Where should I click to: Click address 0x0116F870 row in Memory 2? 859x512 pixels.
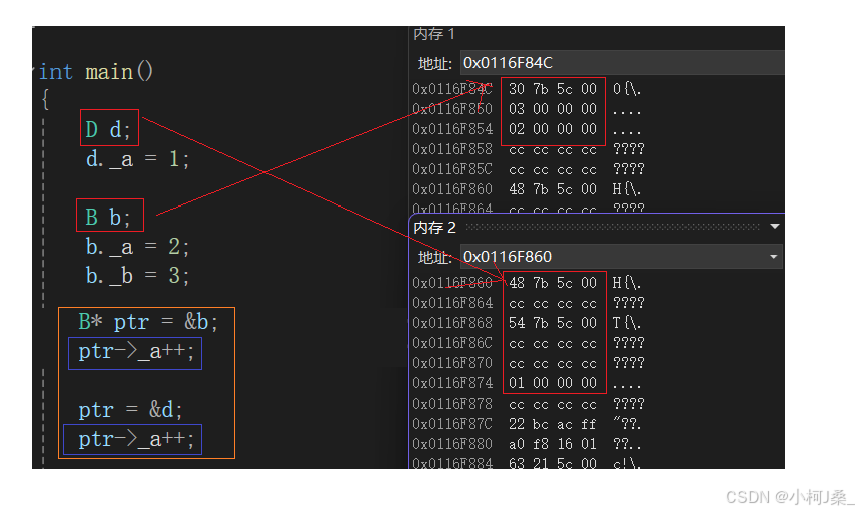pos(529,363)
